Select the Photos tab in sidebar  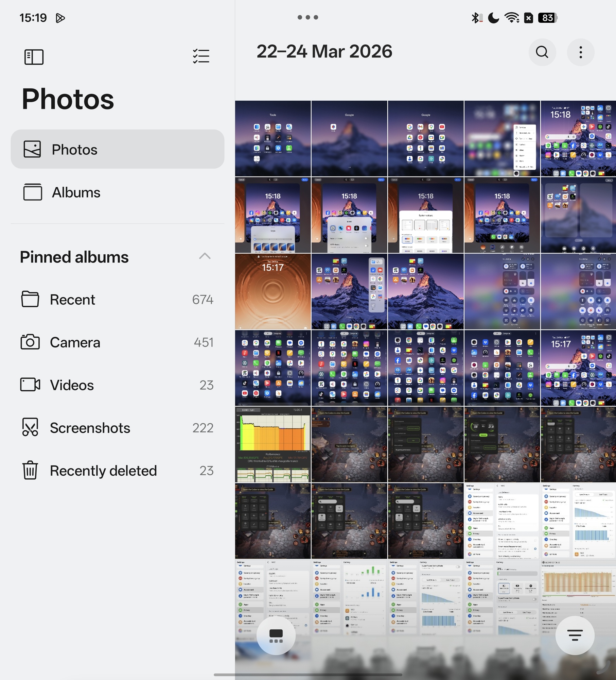[117, 149]
